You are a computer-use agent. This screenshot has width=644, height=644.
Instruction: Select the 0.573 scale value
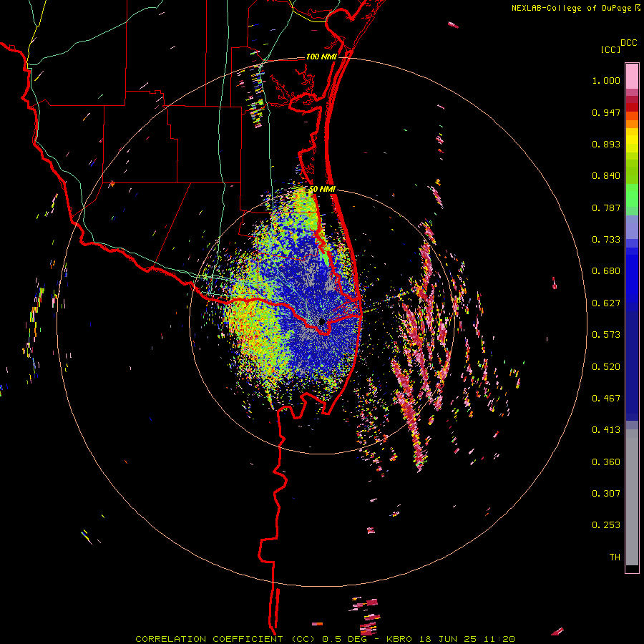pyautogui.click(x=606, y=335)
